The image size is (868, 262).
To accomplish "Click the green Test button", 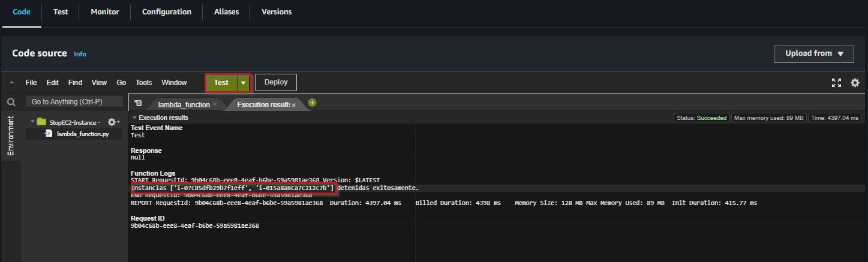I will [x=221, y=83].
